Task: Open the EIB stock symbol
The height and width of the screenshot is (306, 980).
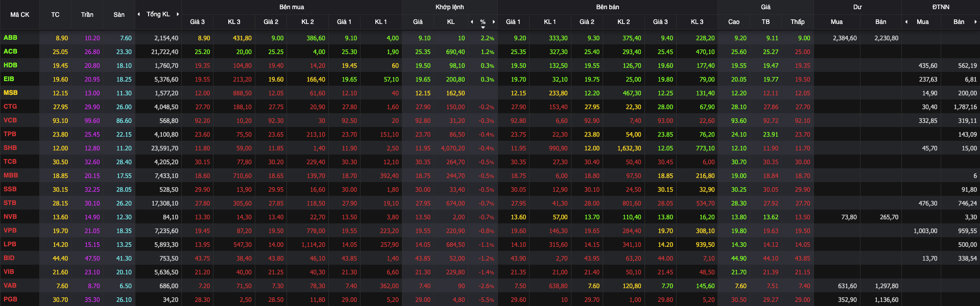Action: (9, 79)
